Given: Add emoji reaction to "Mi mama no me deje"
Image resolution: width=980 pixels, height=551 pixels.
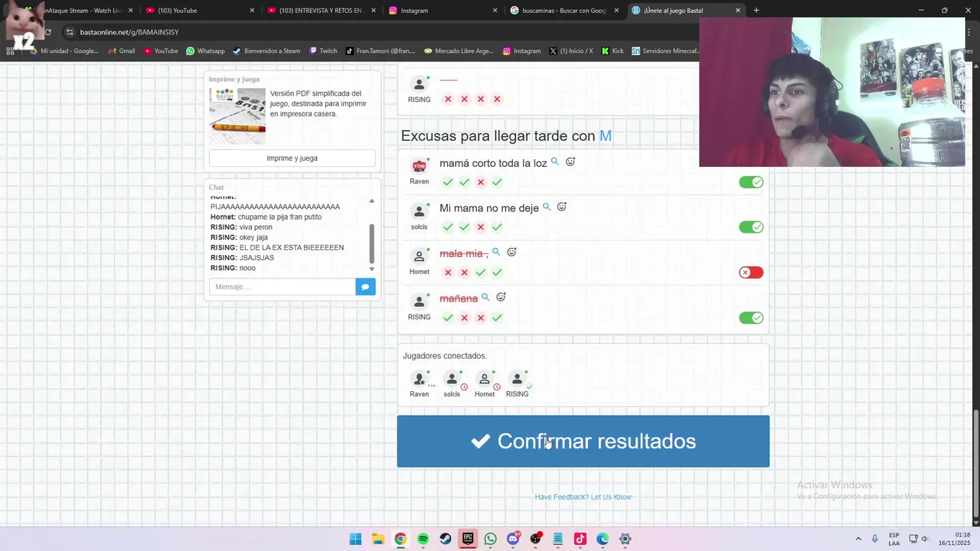Looking at the screenshot, I should pos(561,207).
